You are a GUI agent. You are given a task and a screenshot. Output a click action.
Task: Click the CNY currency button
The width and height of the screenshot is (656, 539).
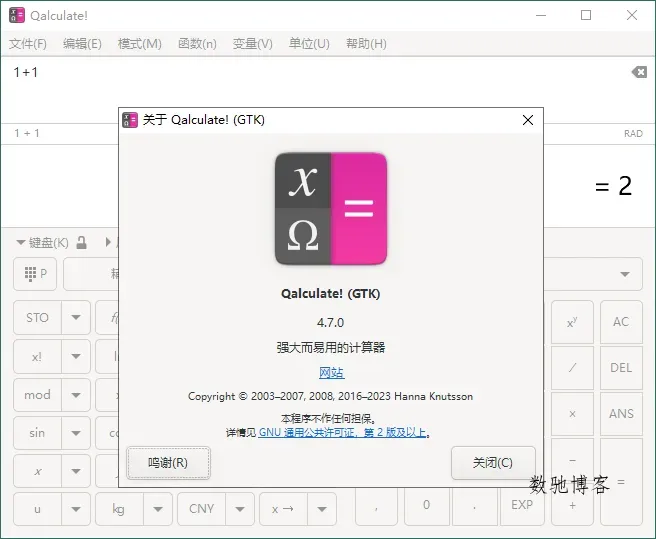point(201,509)
